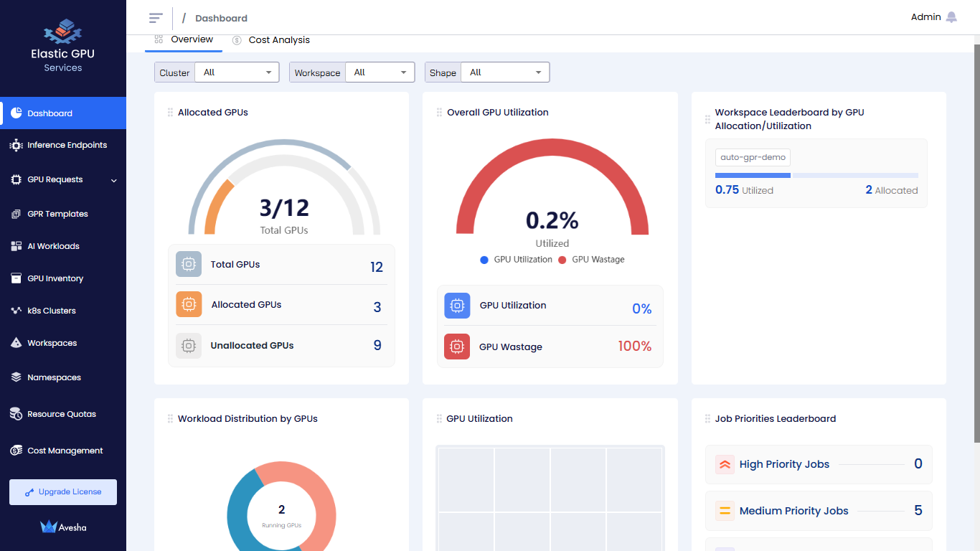The image size is (980, 551).
Task: Click the AI Workloads icon
Action: (x=16, y=246)
